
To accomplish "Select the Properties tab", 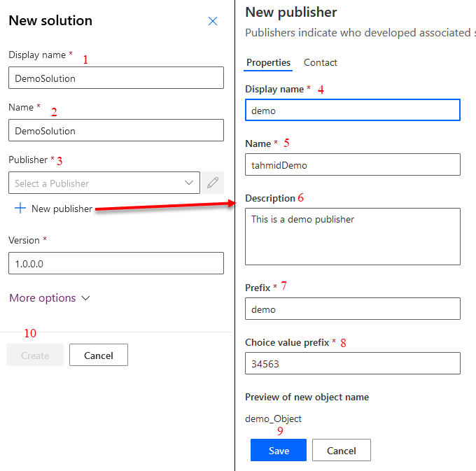I will 268,63.
